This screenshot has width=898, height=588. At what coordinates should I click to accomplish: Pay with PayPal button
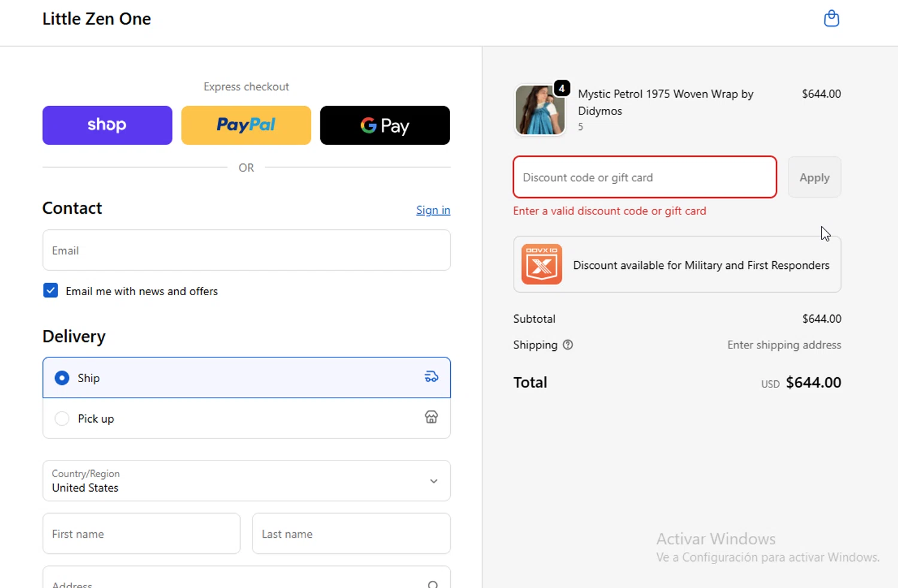[x=246, y=125]
